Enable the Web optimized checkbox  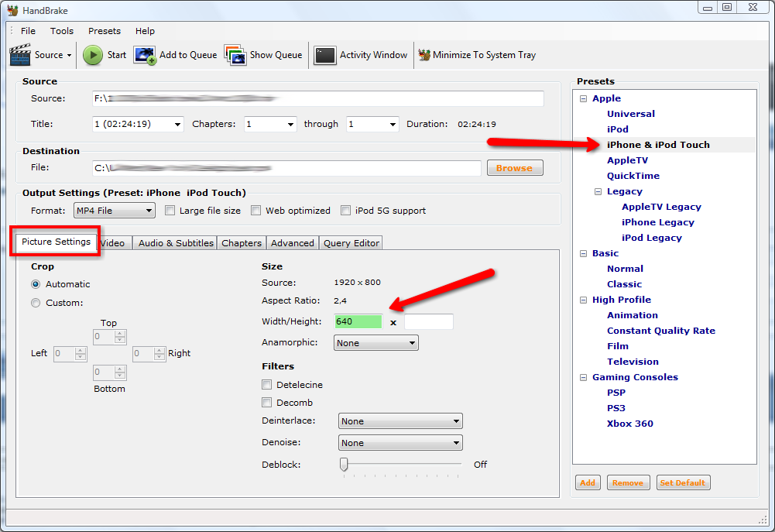click(256, 211)
